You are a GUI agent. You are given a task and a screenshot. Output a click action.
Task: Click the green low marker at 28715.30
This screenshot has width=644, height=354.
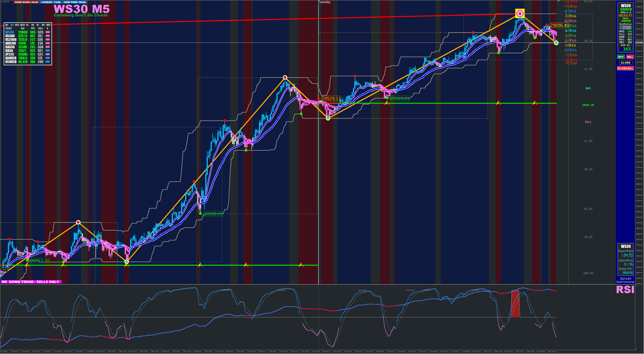27,260
